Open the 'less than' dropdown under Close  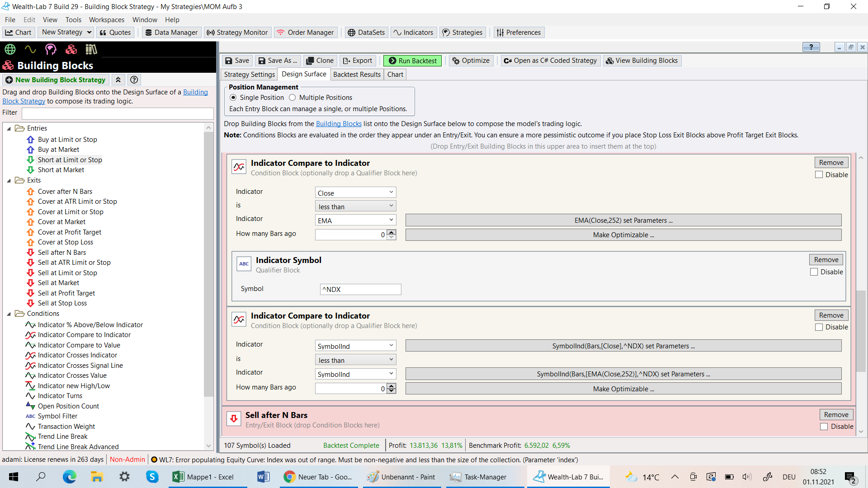click(355, 206)
